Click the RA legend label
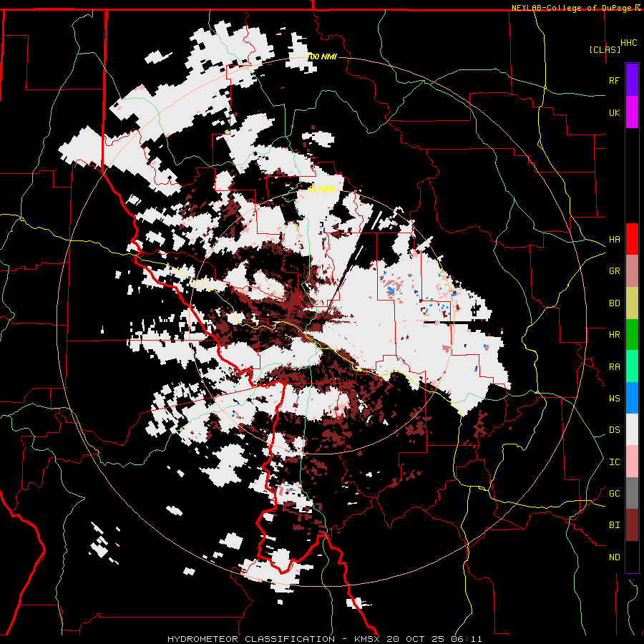This screenshot has width=644, height=644. (614, 366)
